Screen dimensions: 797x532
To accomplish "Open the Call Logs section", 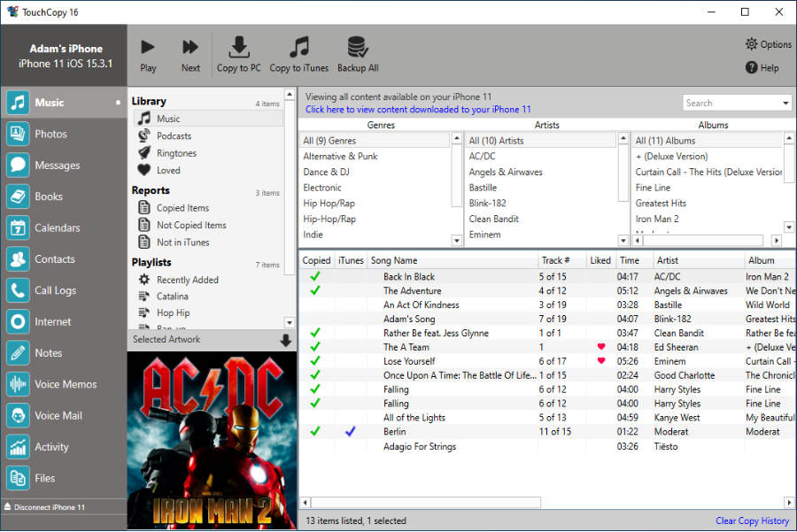I will [64, 290].
